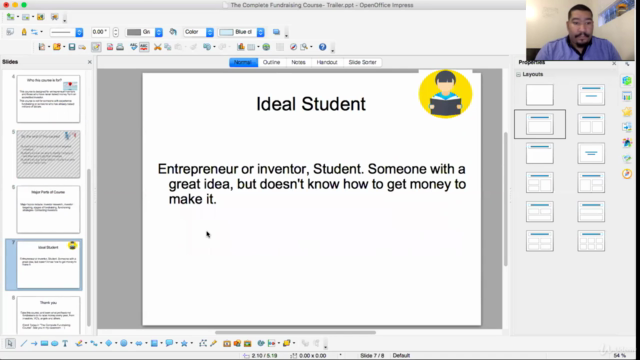Pick the Line Ends with Arrow tool
The image size is (640, 360).
[x=34, y=344]
